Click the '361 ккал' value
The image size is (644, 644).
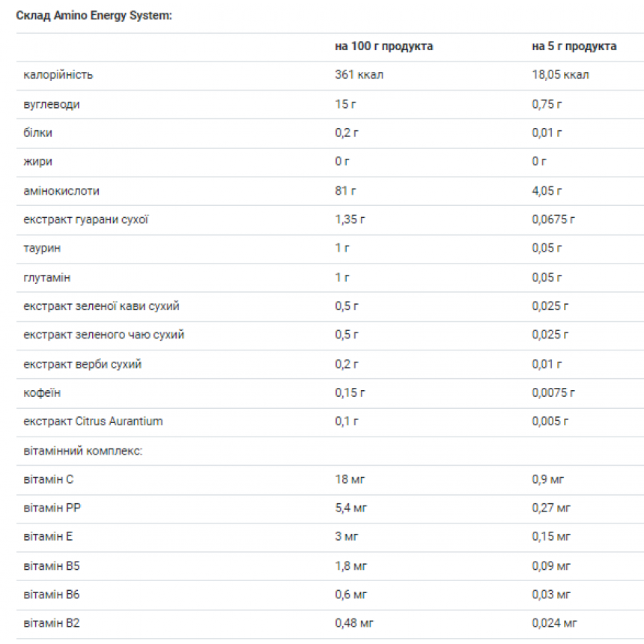point(359,75)
